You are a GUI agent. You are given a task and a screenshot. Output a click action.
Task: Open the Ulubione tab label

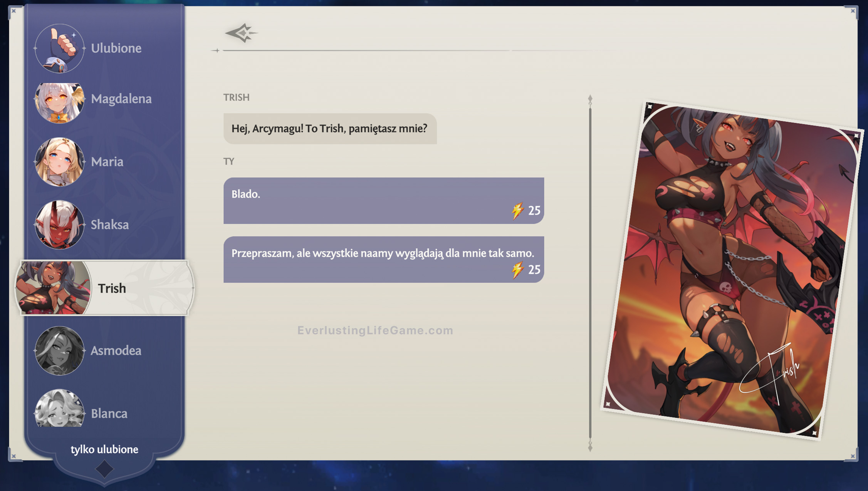(116, 49)
